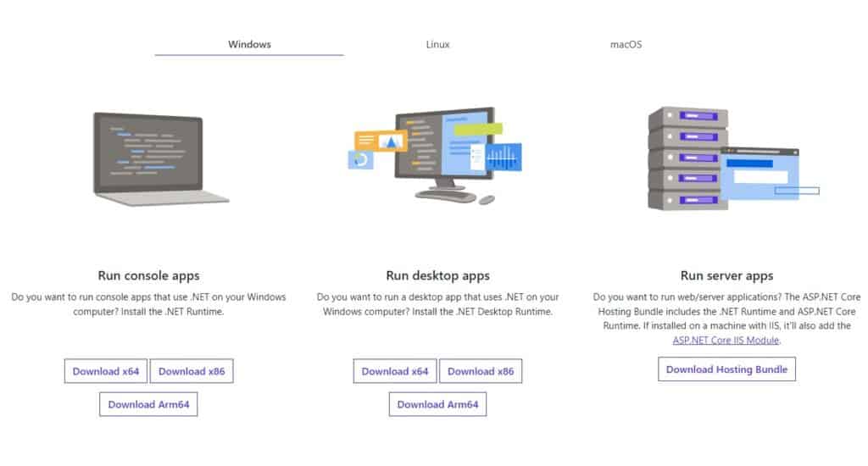
Task: Switch to the macOS tab
Action: click(626, 44)
